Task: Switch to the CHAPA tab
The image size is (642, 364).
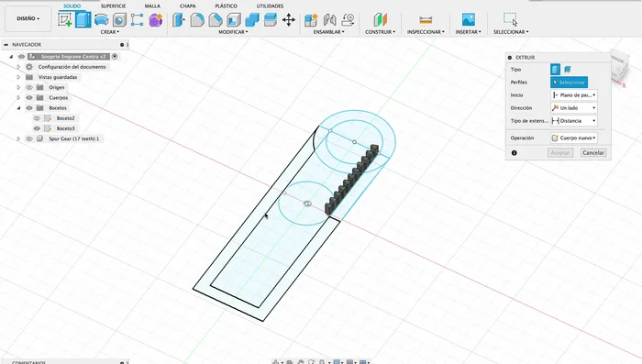Action: 187,6
